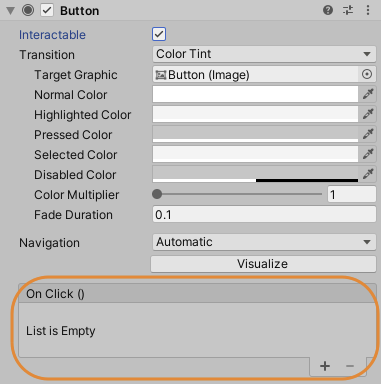Toggle the Interactable checkbox
381x384 pixels.
(x=159, y=34)
